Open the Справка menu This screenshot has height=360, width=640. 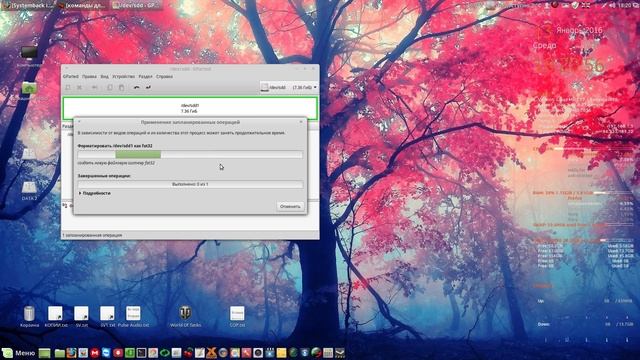coord(164,76)
